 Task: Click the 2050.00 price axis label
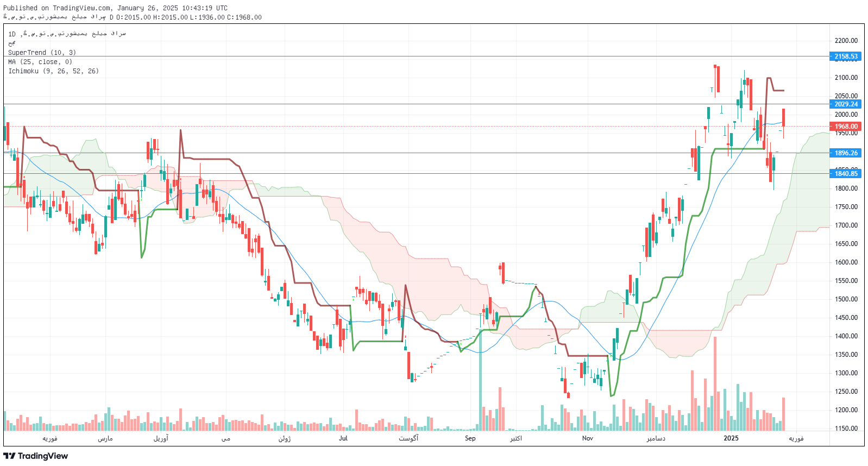tap(846, 96)
